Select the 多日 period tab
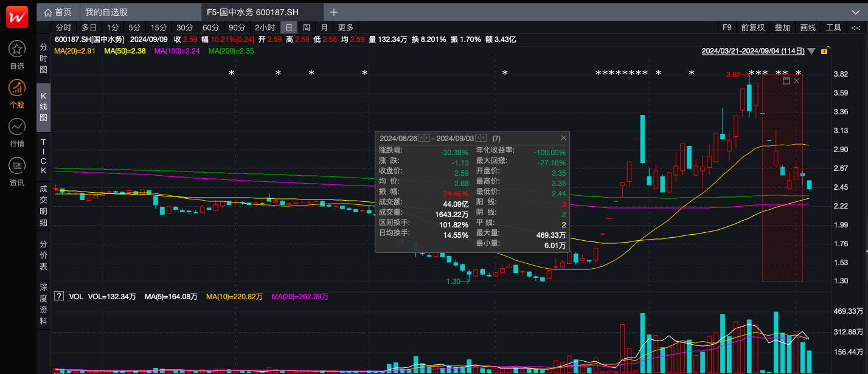868x374 pixels. pyautogui.click(x=89, y=27)
